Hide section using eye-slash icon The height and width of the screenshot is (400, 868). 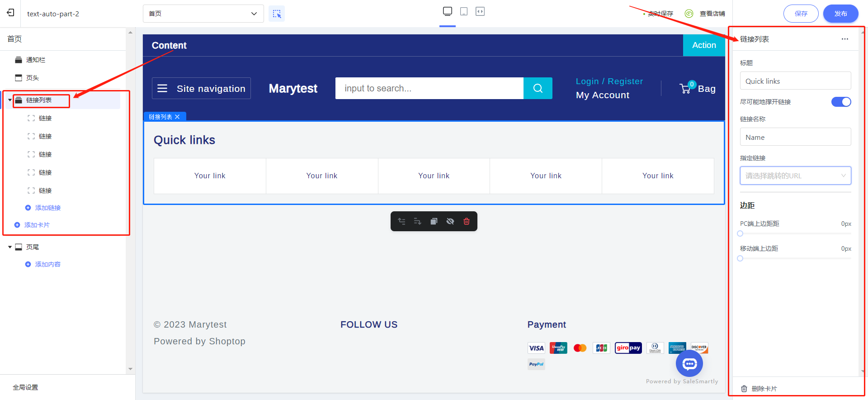450,221
